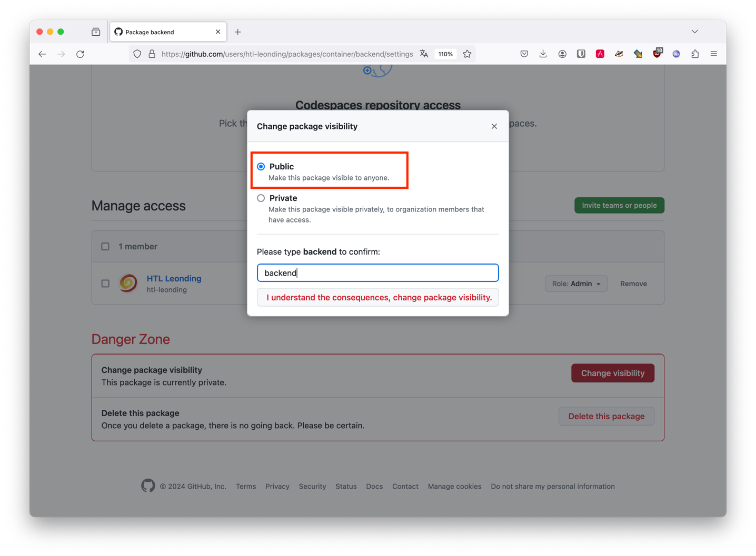This screenshot has width=756, height=556.
Task: Bookmark page with star icon
Action: click(x=467, y=54)
